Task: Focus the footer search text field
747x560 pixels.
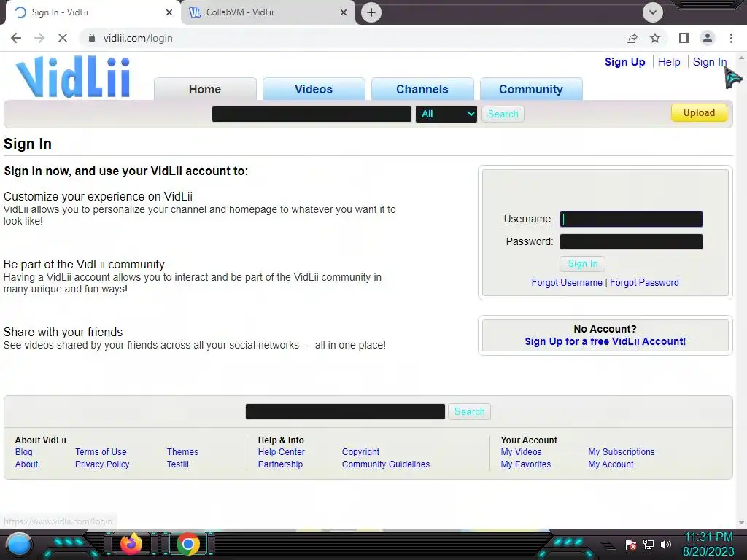Action: pyautogui.click(x=345, y=411)
